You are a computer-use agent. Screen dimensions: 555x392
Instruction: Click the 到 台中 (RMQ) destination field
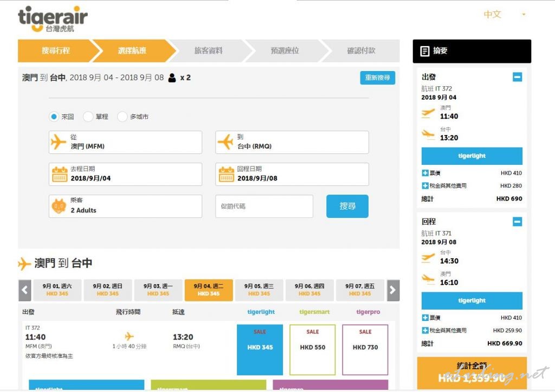click(292, 143)
